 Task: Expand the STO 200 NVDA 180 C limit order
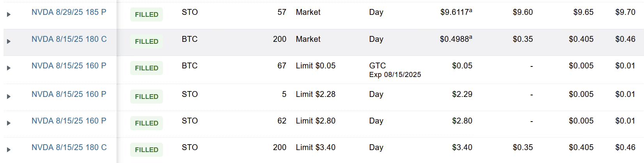tap(9, 150)
